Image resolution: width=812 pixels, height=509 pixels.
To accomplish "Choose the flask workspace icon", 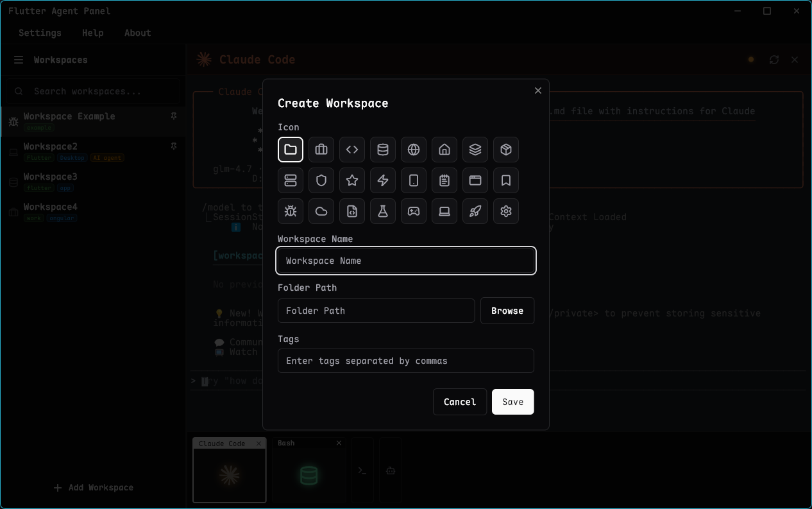I will 383,211.
